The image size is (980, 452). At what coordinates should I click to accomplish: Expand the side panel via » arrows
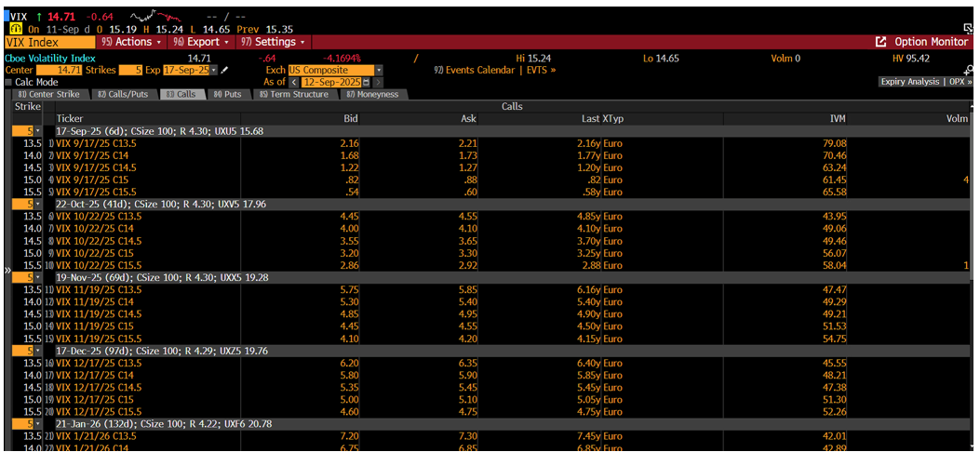point(7,270)
